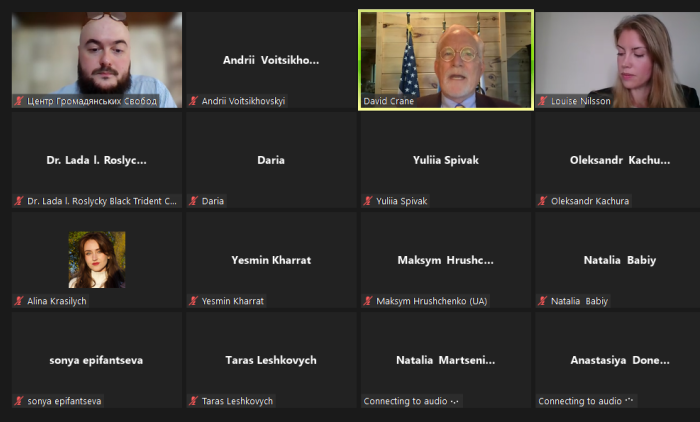
Task: Click the muted mic icon by Yuliia Spivak
Action: click(368, 201)
